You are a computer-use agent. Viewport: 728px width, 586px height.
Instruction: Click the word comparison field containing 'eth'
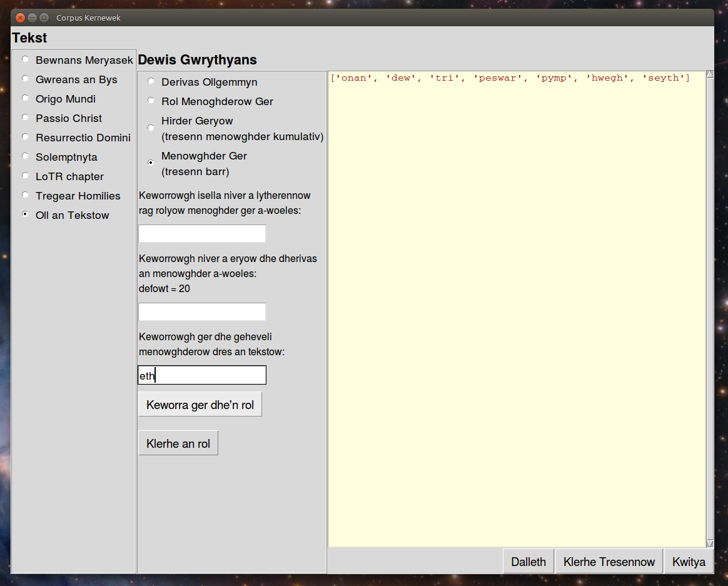click(x=202, y=375)
